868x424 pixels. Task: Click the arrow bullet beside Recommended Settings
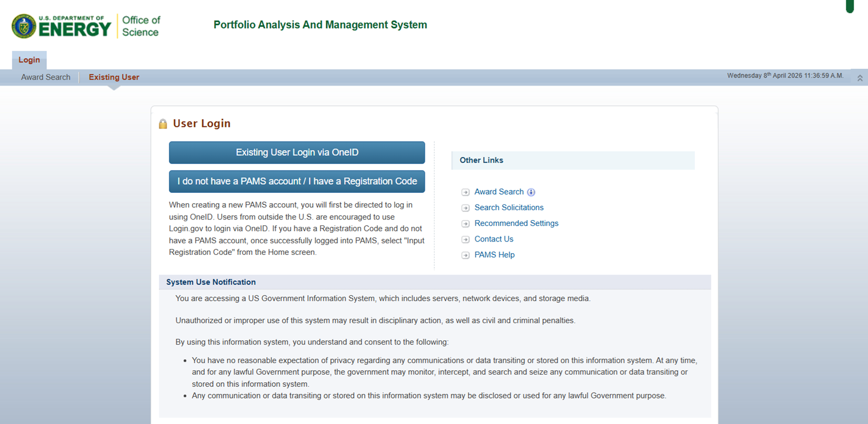465,224
